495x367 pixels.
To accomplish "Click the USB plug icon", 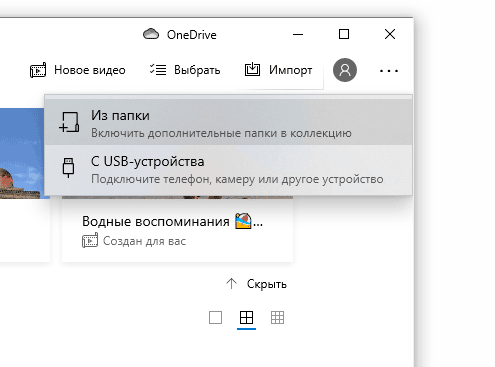I will pyautogui.click(x=68, y=168).
